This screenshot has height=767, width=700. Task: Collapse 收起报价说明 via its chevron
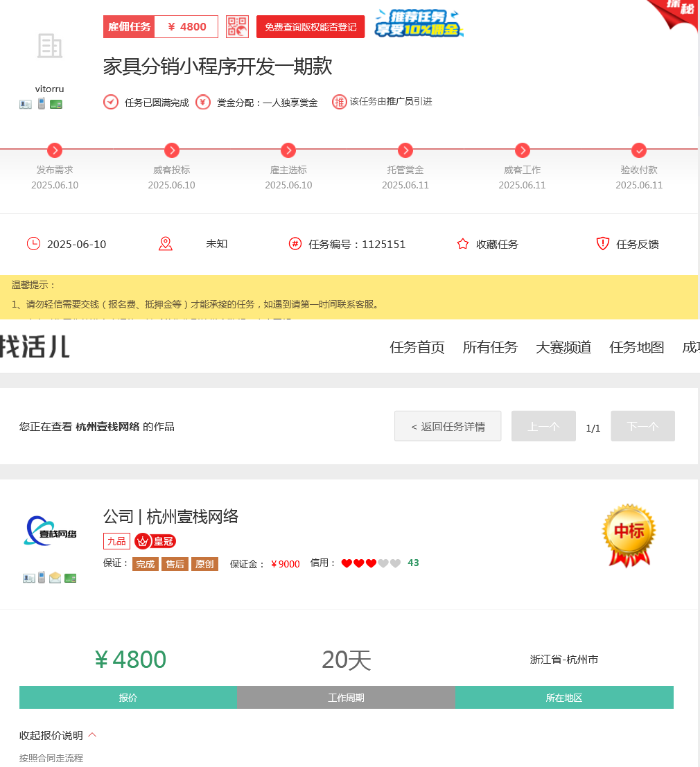91,734
